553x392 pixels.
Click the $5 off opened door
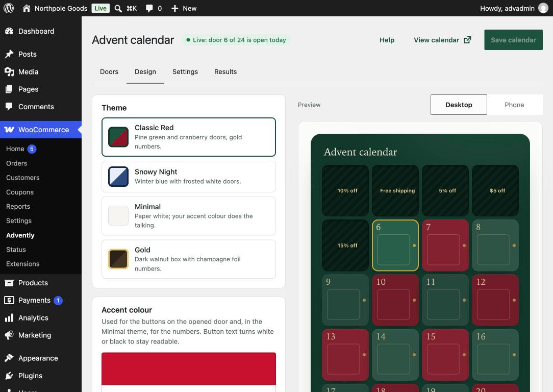(x=495, y=190)
